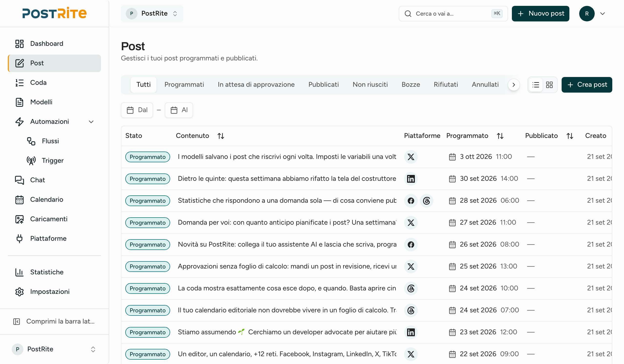The width and height of the screenshot is (624, 364).
Task: Click the Statistiche bar chart icon
Action: [x=19, y=272]
